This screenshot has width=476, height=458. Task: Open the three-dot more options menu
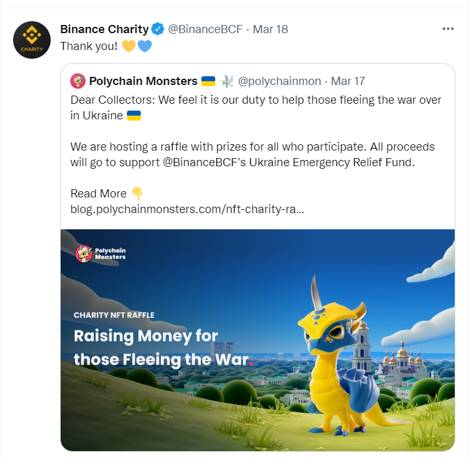tap(448, 29)
